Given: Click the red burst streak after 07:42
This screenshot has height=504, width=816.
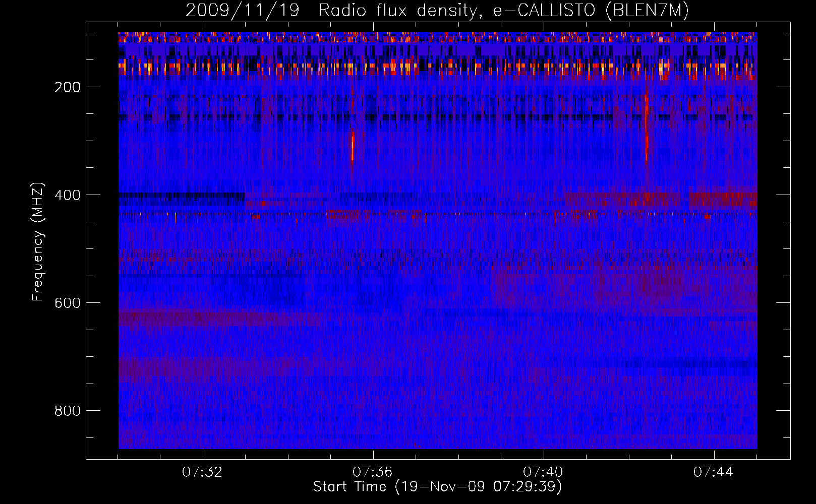Looking at the screenshot, I should click(x=646, y=129).
